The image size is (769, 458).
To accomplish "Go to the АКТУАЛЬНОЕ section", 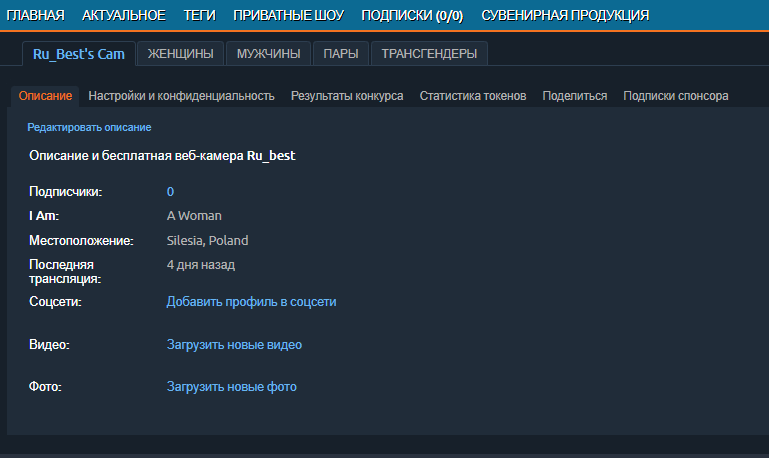I will click(124, 15).
